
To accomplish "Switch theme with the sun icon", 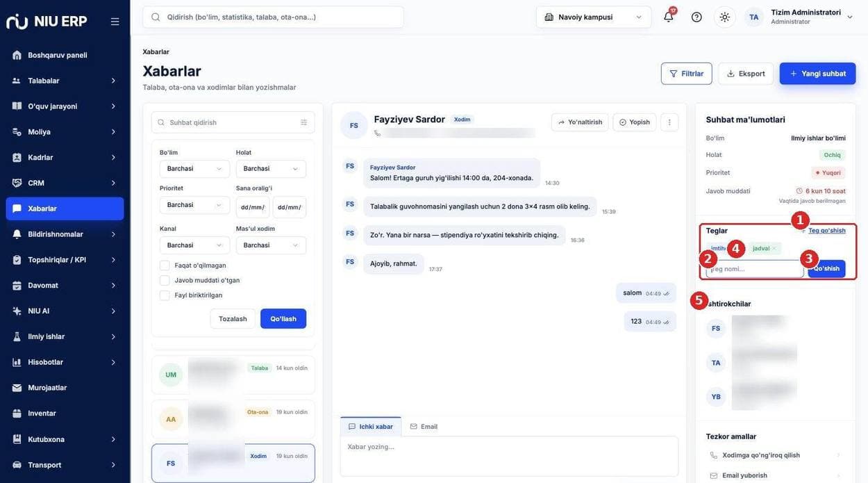I will click(x=725, y=17).
